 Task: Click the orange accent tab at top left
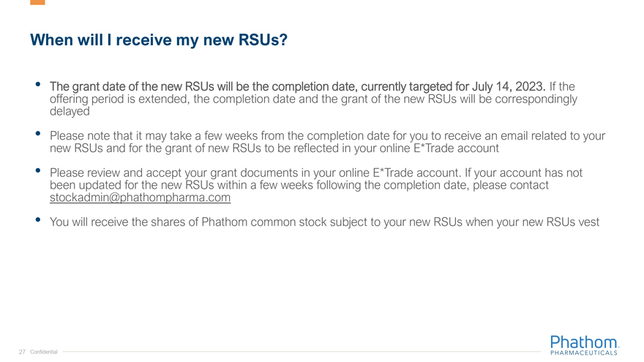37,2
